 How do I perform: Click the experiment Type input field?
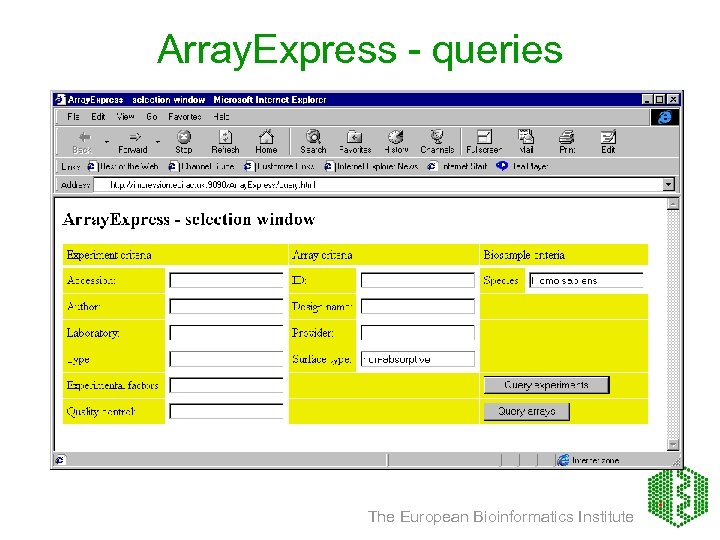226,359
